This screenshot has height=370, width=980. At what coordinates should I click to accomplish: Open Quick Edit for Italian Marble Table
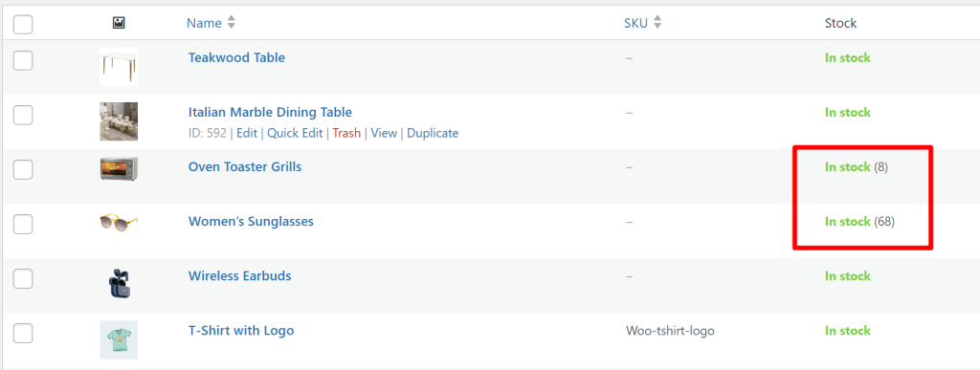click(295, 133)
